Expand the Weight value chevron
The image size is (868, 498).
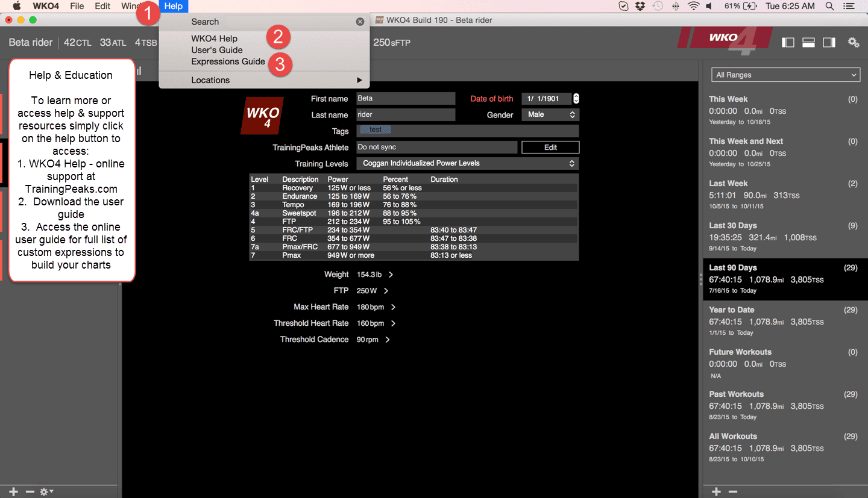(x=391, y=275)
